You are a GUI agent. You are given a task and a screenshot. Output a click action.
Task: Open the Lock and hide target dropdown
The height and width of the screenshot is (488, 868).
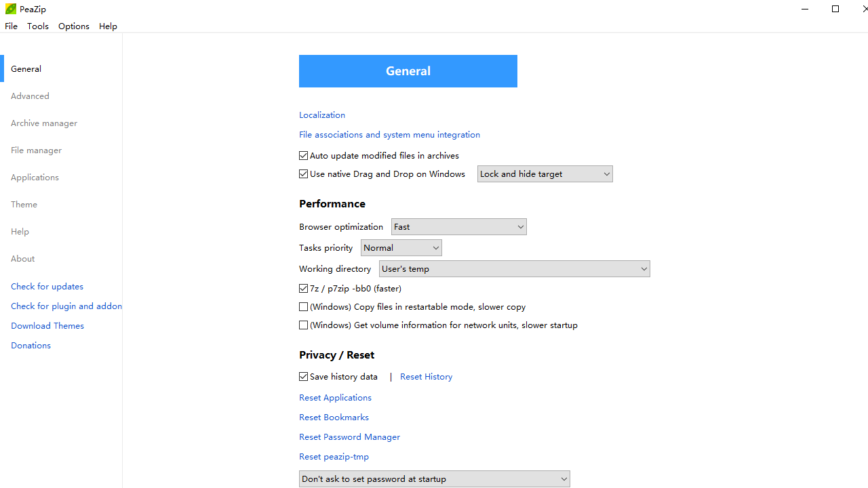pos(545,174)
